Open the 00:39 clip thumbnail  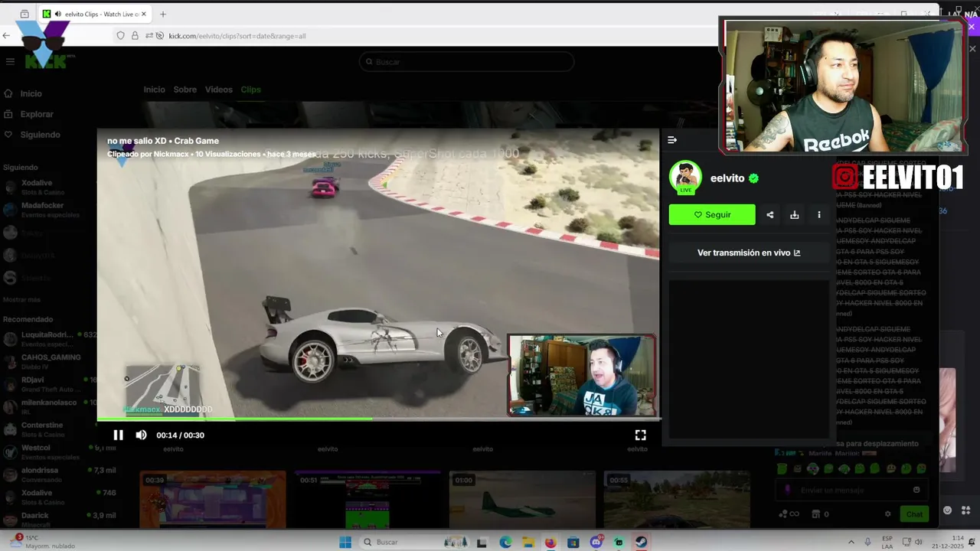(x=213, y=499)
